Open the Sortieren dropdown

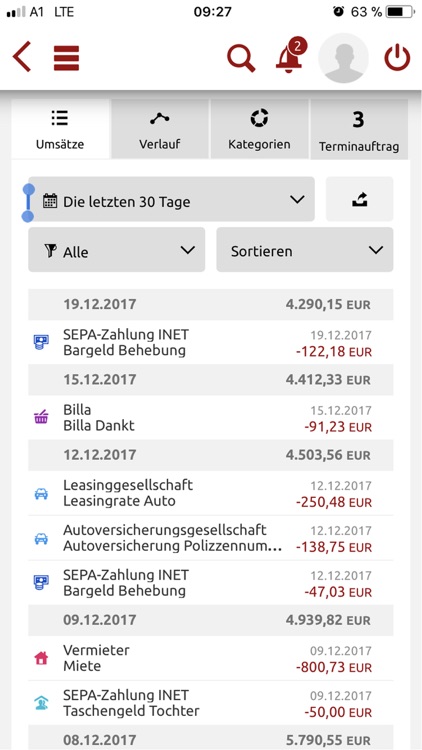[305, 250]
